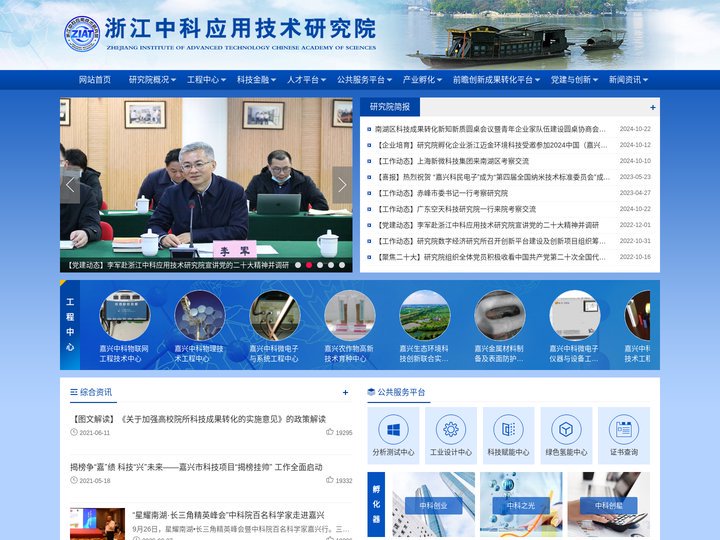Select third carousel dot indicator
720x540 pixels.
tap(320, 265)
